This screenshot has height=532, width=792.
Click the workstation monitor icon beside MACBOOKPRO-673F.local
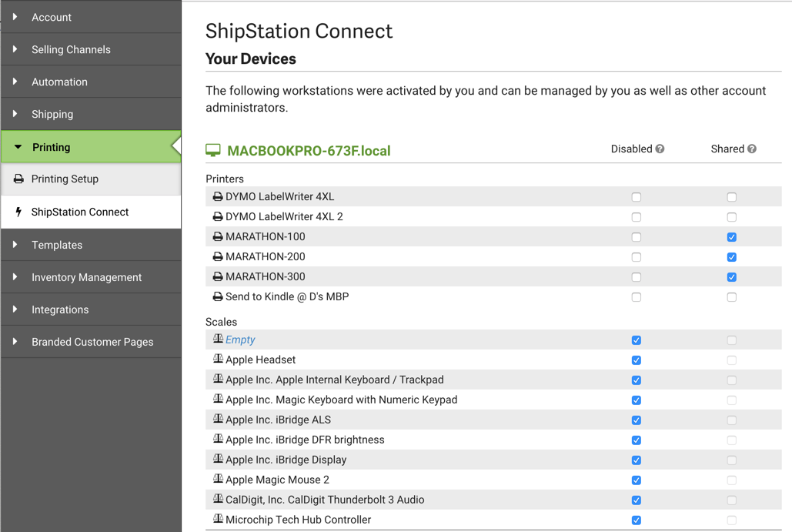click(x=212, y=149)
